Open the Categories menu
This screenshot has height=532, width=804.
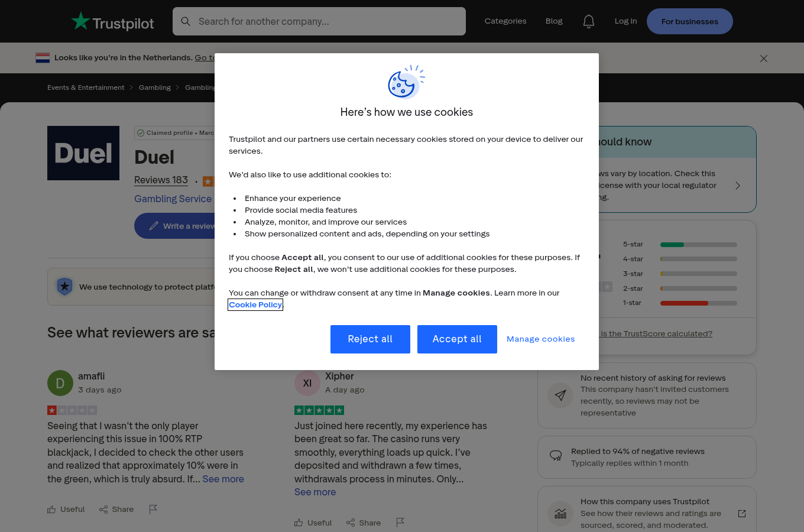pyautogui.click(x=505, y=21)
